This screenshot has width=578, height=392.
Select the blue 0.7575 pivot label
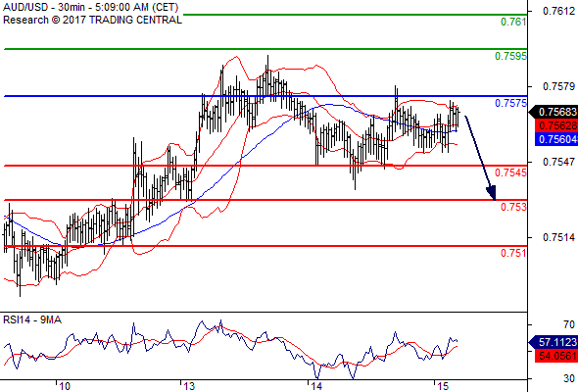pyautogui.click(x=510, y=103)
